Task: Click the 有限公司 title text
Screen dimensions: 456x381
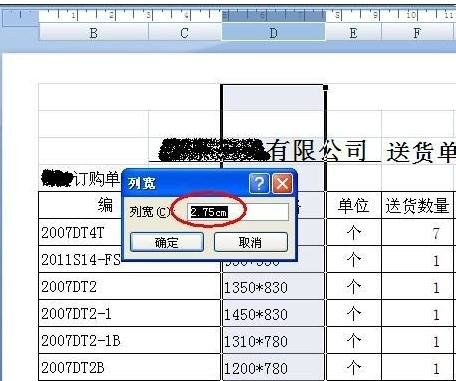Action: (x=316, y=151)
